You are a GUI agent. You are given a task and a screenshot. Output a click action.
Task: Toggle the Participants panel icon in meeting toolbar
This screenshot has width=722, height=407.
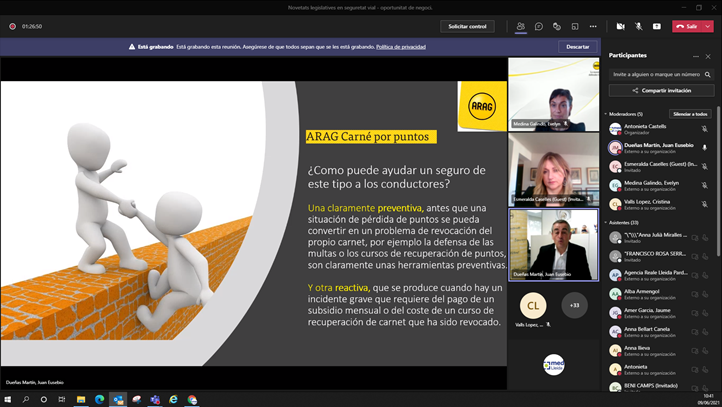click(520, 26)
